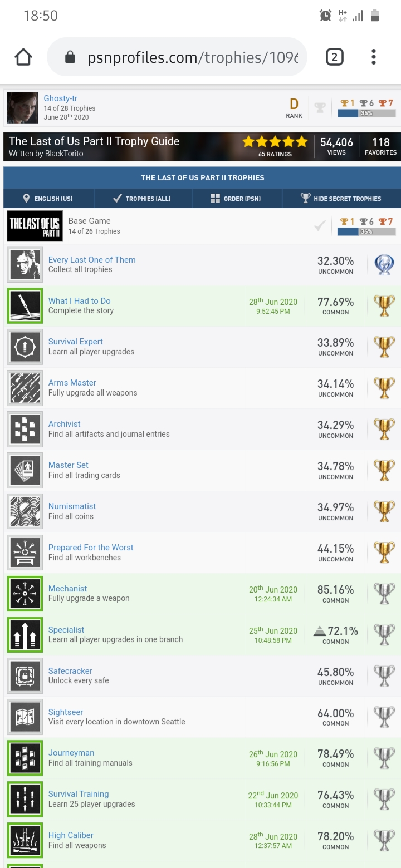Screen dimensions: 401x868
Task: Open the browser three-dot menu
Action: point(374,57)
